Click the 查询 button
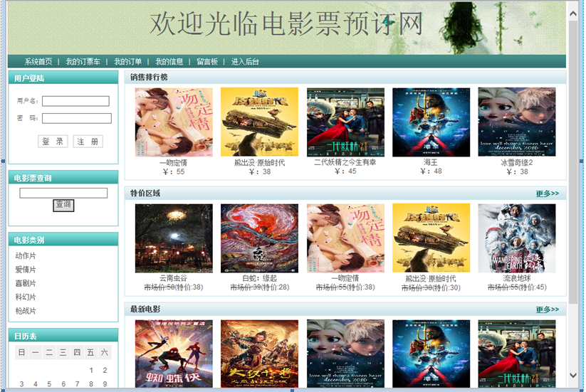The image size is (586, 392). click(63, 205)
